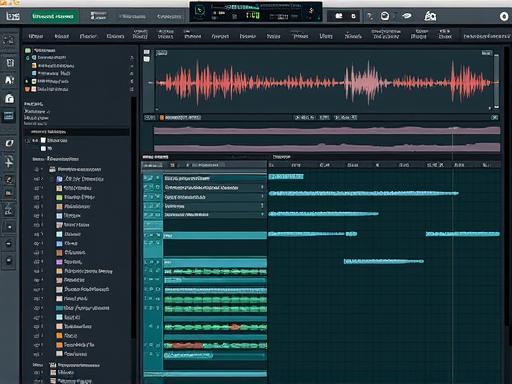Select the slanted loop icon in the left sidebar

[9, 143]
